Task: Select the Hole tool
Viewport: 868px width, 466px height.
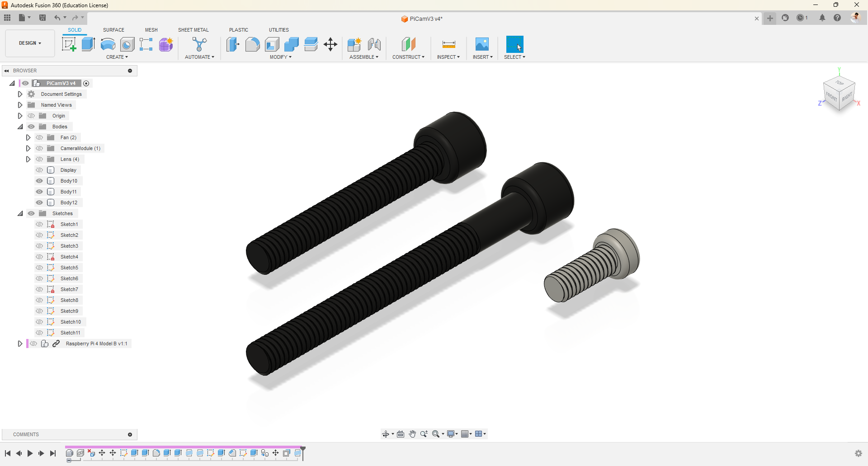Action: 127,44
